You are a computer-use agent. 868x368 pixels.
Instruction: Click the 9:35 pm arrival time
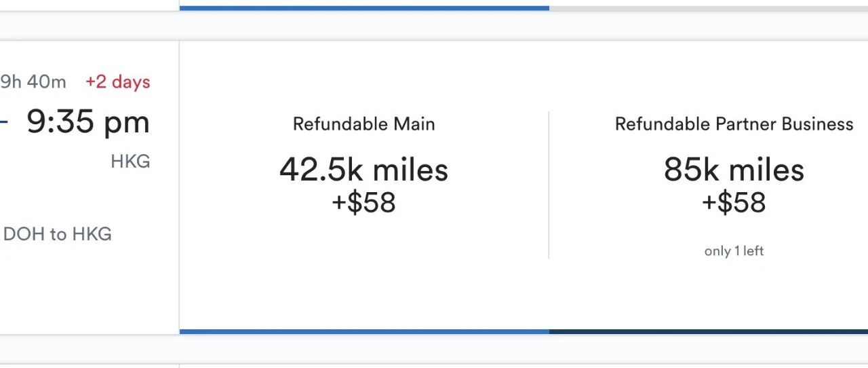(x=88, y=122)
